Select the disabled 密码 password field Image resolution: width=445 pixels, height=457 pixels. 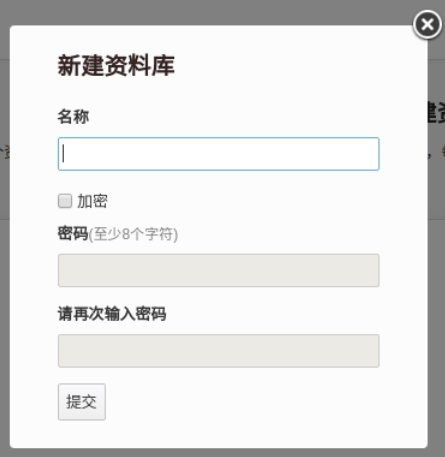click(x=219, y=270)
